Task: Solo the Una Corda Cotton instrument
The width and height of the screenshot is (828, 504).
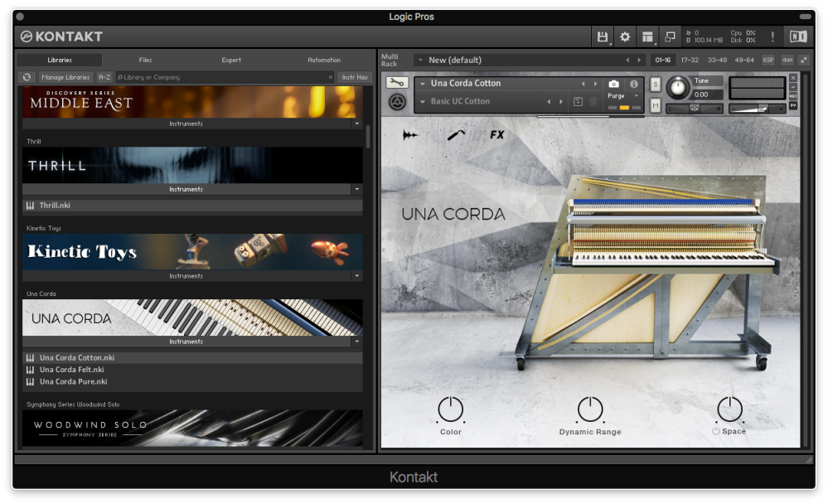Action: 656,85
